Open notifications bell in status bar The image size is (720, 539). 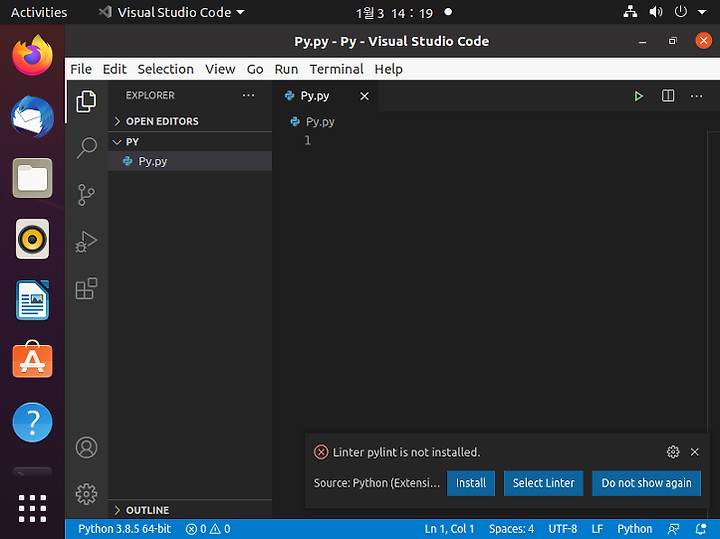(701, 529)
